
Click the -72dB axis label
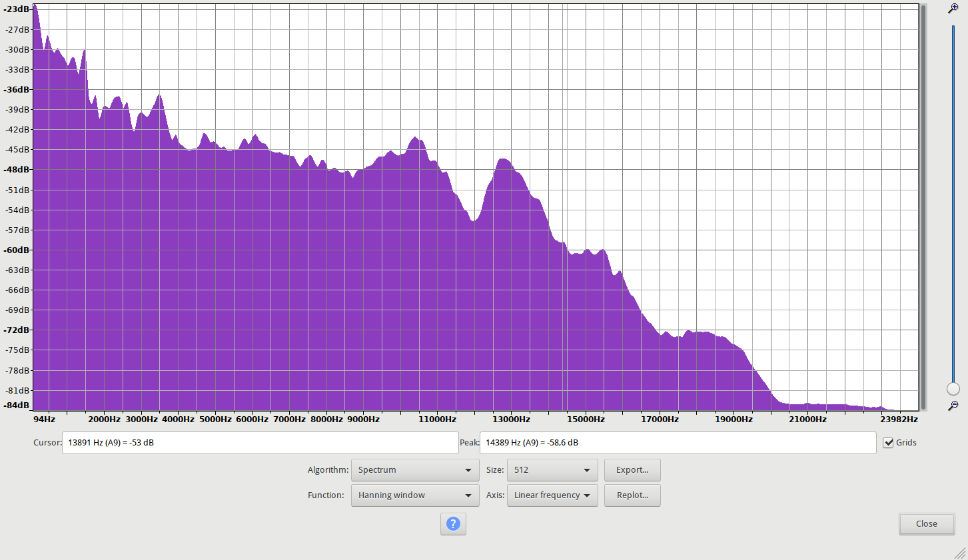click(x=16, y=330)
